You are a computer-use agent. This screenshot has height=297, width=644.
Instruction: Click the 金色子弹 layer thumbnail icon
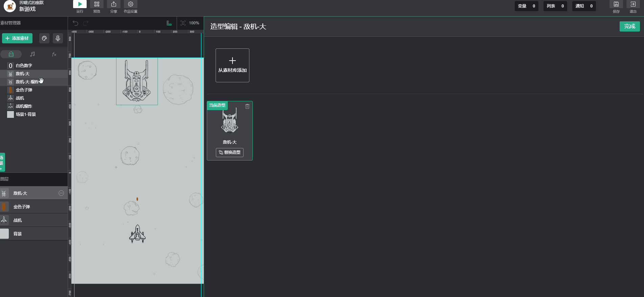(4, 207)
